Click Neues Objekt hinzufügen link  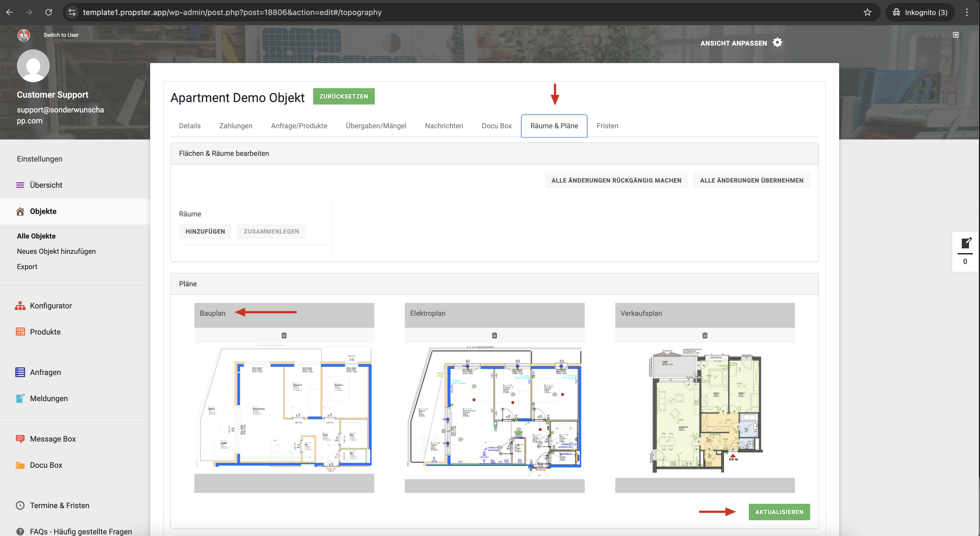[x=56, y=251]
